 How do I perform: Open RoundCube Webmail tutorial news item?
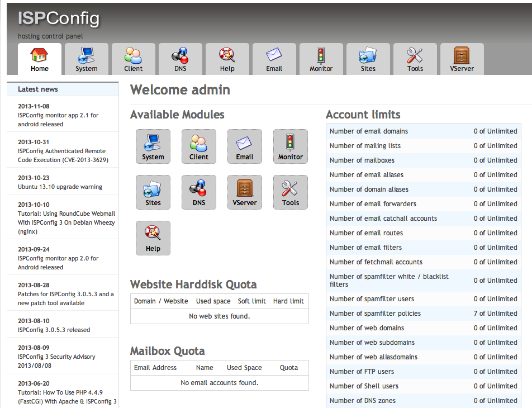click(x=66, y=222)
